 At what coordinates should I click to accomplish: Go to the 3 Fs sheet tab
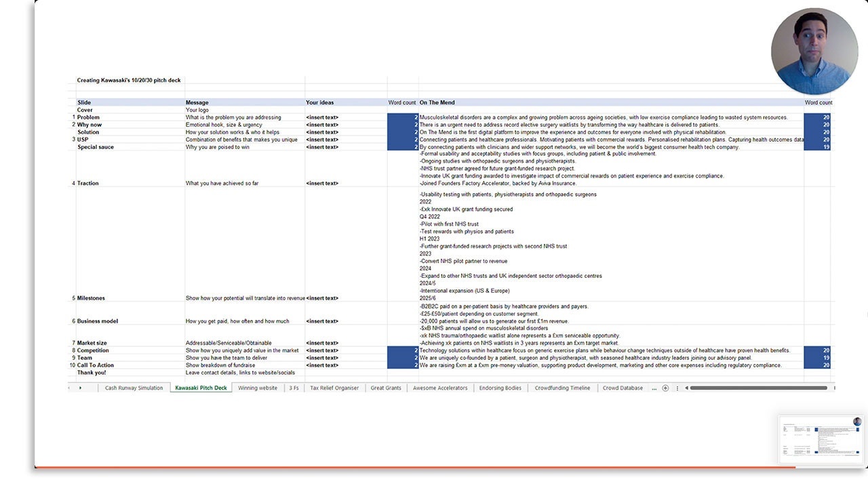click(294, 388)
